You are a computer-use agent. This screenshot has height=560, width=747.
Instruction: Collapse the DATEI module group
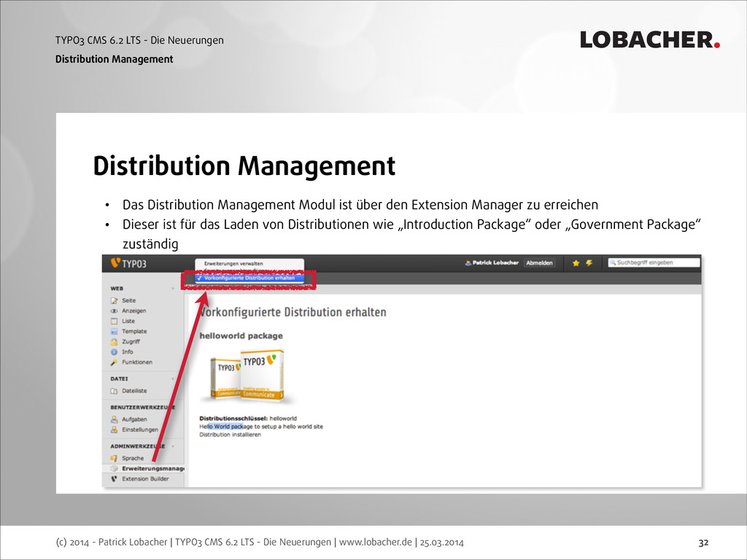(x=173, y=379)
